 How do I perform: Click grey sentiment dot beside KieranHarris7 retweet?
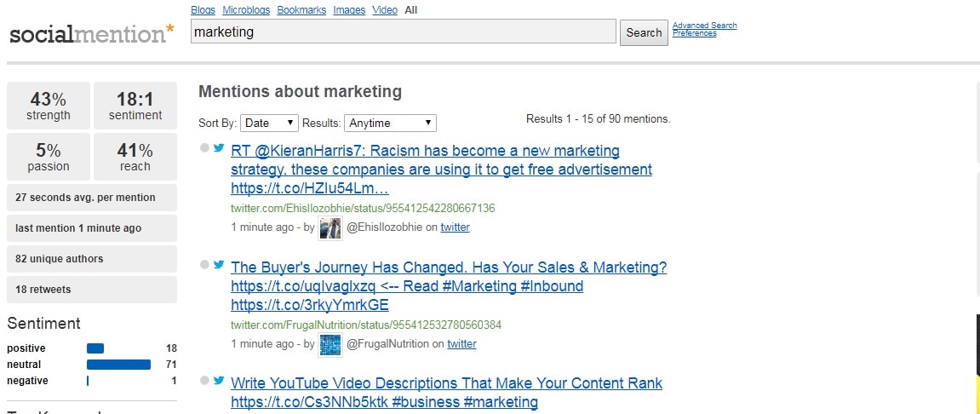(204, 148)
